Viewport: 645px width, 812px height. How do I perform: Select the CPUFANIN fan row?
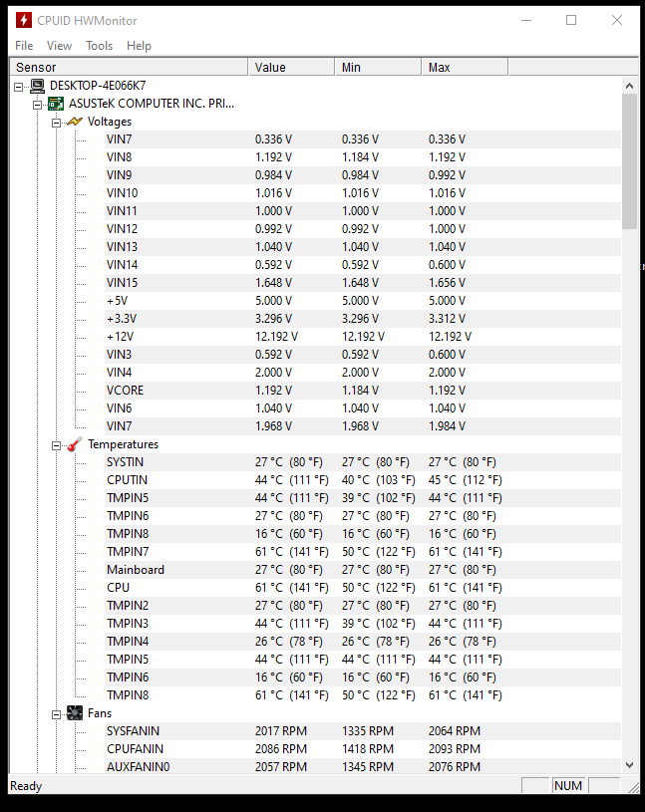pos(362,749)
